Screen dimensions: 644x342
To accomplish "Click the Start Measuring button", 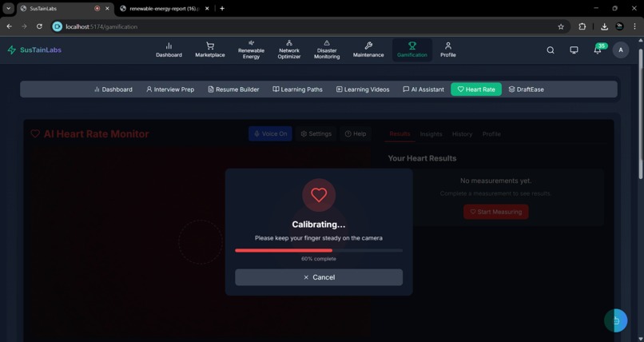I will coord(495,212).
